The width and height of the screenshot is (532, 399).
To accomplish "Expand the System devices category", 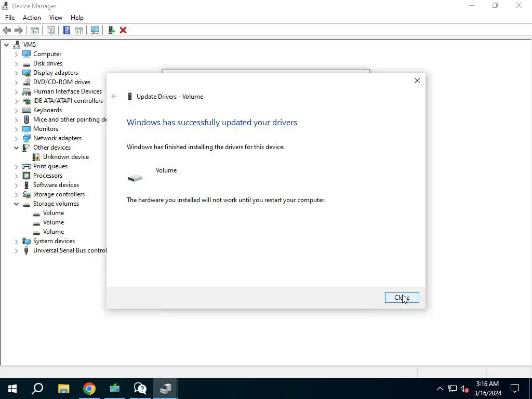I will pyautogui.click(x=16, y=241).
